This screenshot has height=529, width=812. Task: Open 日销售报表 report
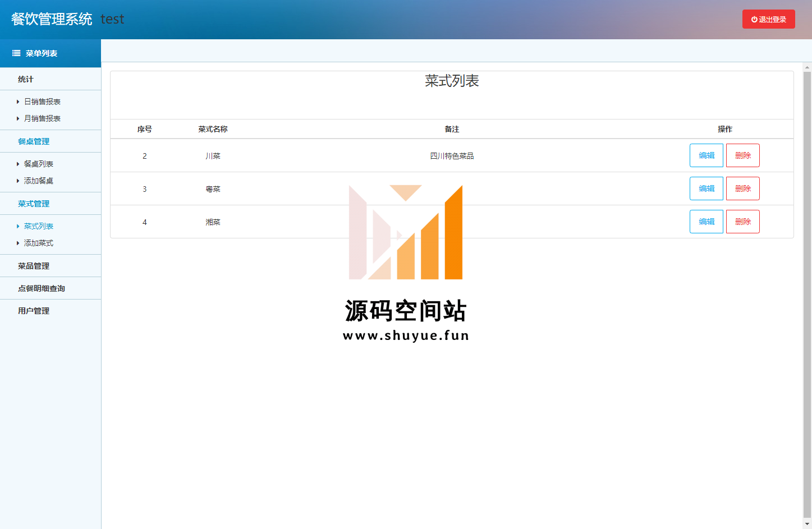tap(42, 102)
